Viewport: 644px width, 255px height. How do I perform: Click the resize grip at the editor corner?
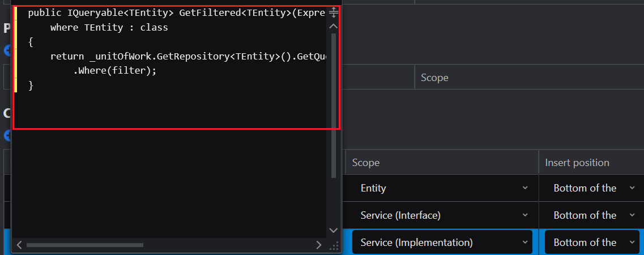334,245
